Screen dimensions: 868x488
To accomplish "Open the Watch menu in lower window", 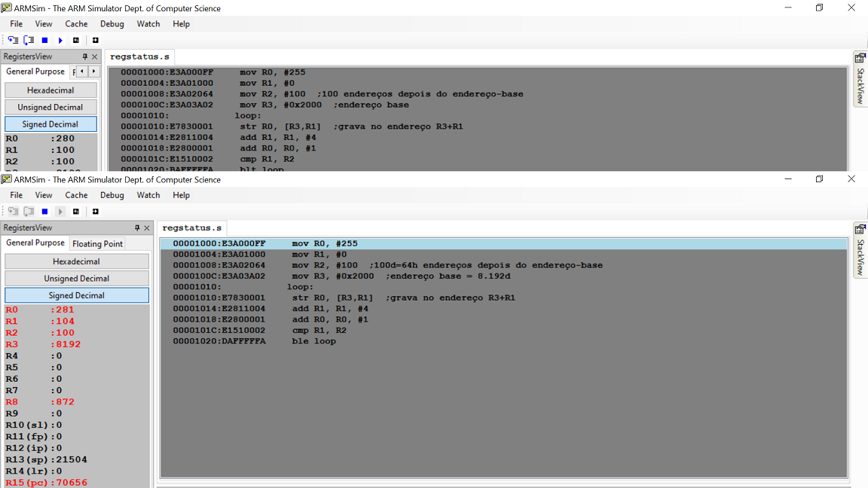I will [148, 195].
